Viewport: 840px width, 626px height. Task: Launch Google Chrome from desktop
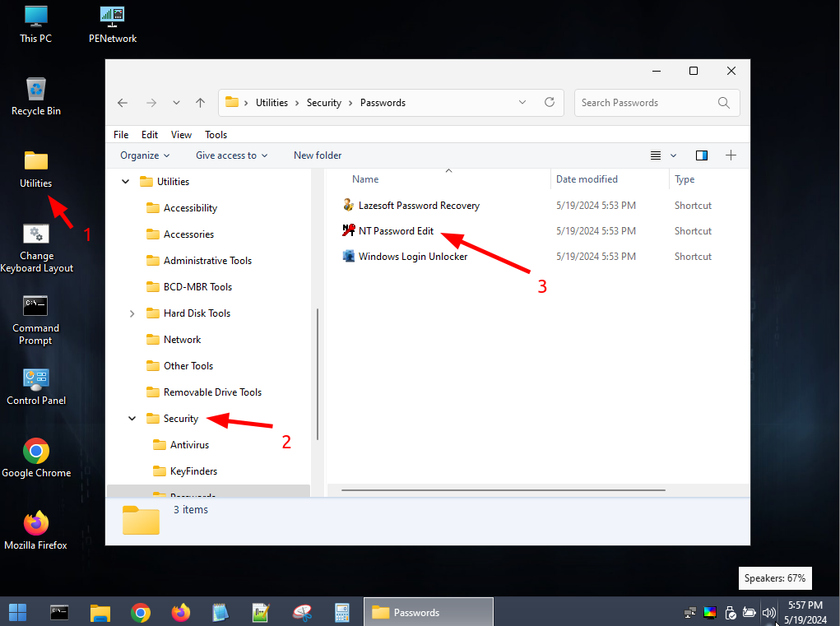tap(36, 458)
